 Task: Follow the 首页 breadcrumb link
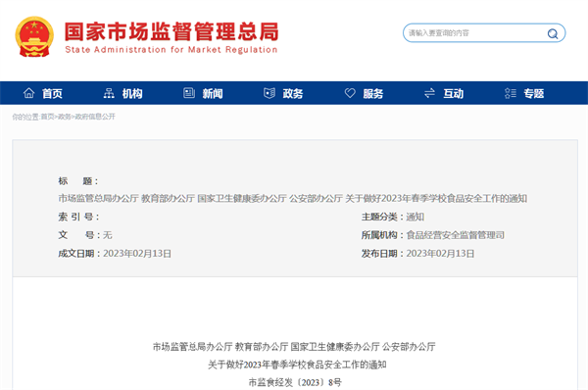[x=48, y=117]
